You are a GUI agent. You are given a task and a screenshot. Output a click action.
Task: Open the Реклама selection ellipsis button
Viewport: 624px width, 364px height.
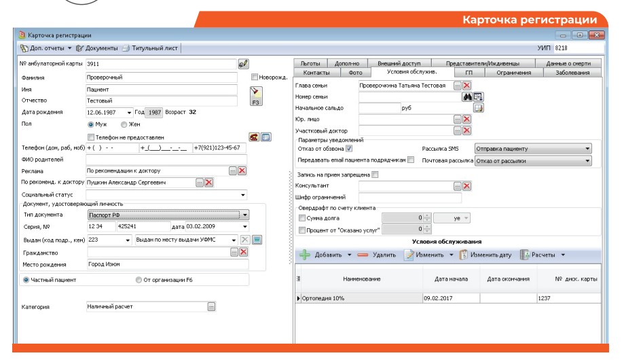click(233, 170)
